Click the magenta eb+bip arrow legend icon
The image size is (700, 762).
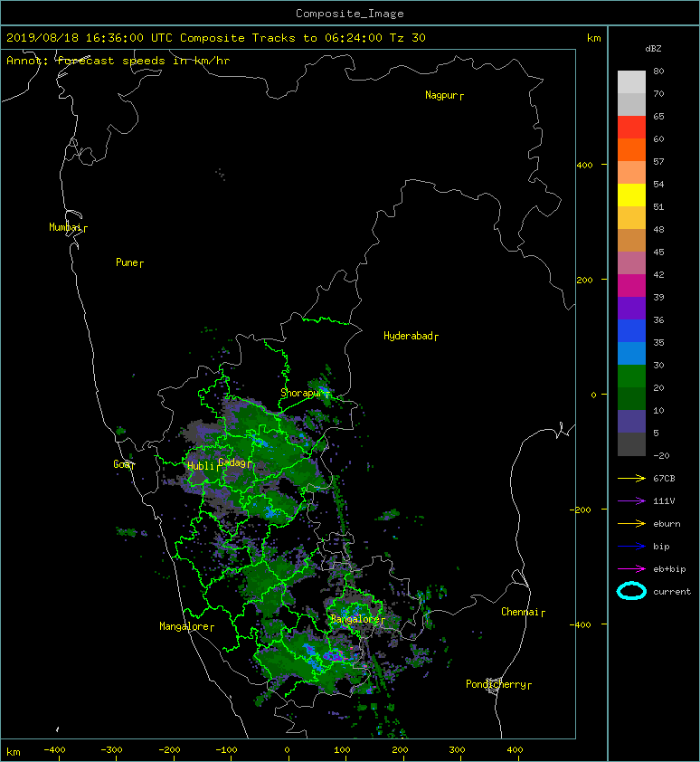point(631,569)
